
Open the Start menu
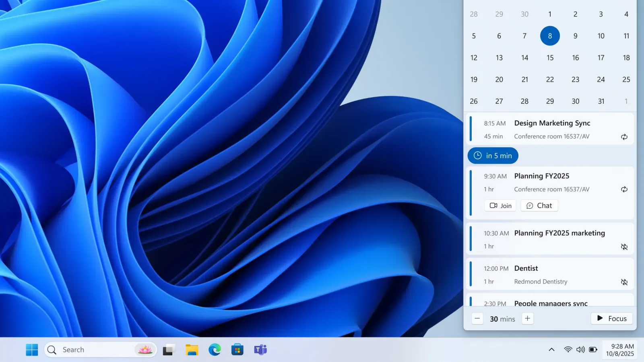click(32, 350)
